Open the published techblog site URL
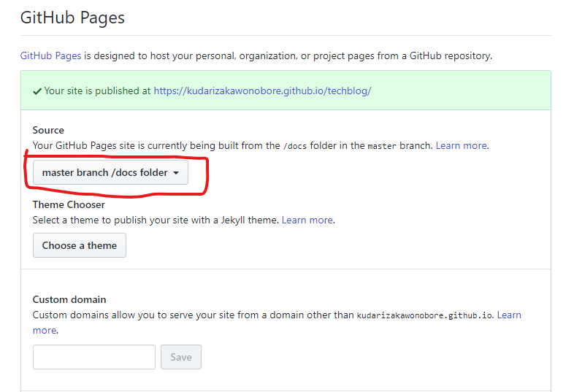 262,91
